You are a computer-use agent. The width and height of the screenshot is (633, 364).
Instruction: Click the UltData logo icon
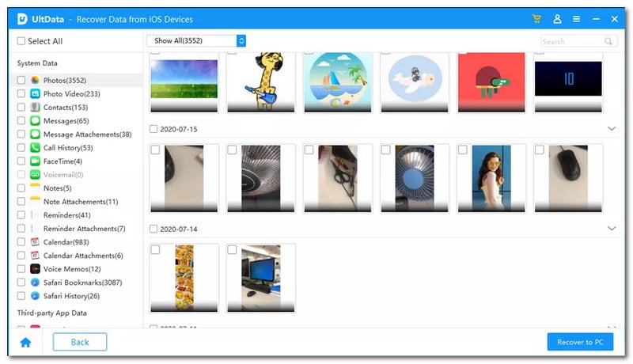(22, 19)
